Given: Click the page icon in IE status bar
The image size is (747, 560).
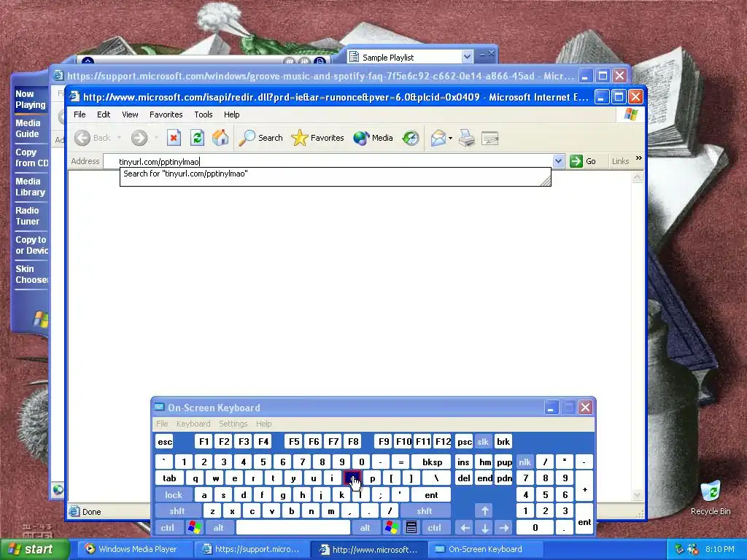Looking at the screenshot, I should coord(74,511).
